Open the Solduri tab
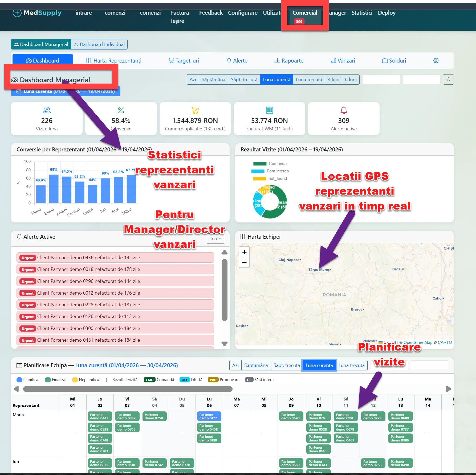 394,61
